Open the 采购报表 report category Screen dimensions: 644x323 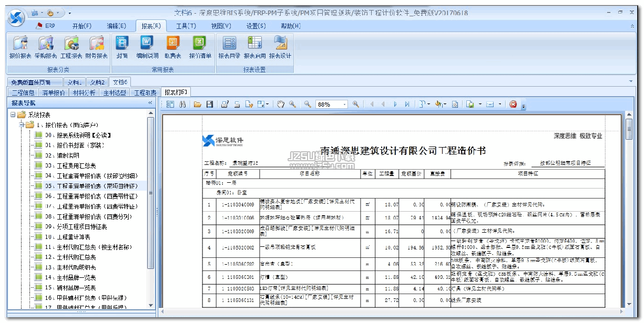[x=46, y=47]
